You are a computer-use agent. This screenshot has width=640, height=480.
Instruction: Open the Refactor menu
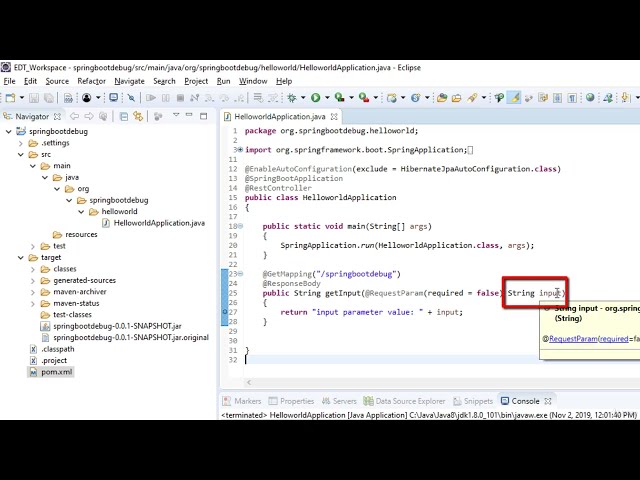click(x=91, y=81)
